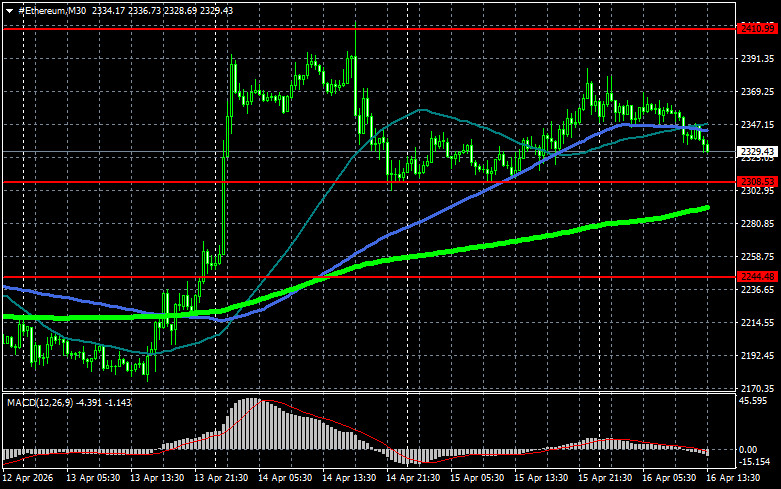The height and width of the screenshot is (489, 781).
Task: Click the 12 Apr 2026 time label
Action: [27, 478]
